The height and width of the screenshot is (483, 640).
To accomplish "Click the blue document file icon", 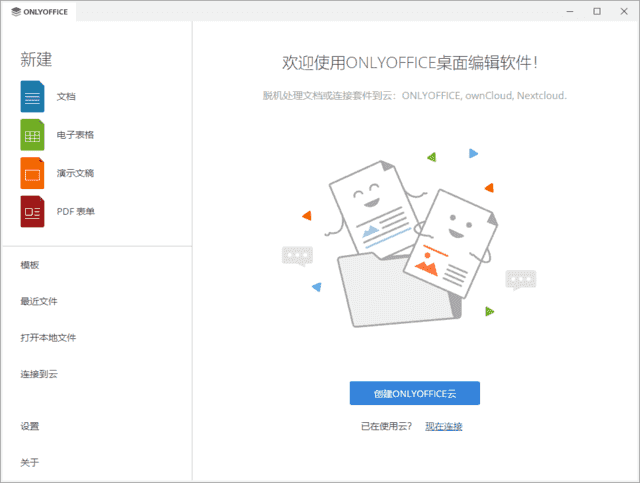I will point(33,96).
